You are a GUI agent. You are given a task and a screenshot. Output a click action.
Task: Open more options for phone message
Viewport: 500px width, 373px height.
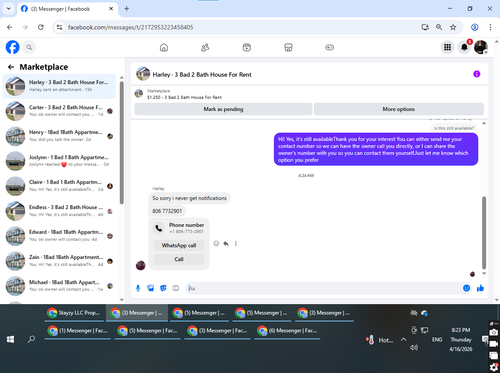(236, 244)
